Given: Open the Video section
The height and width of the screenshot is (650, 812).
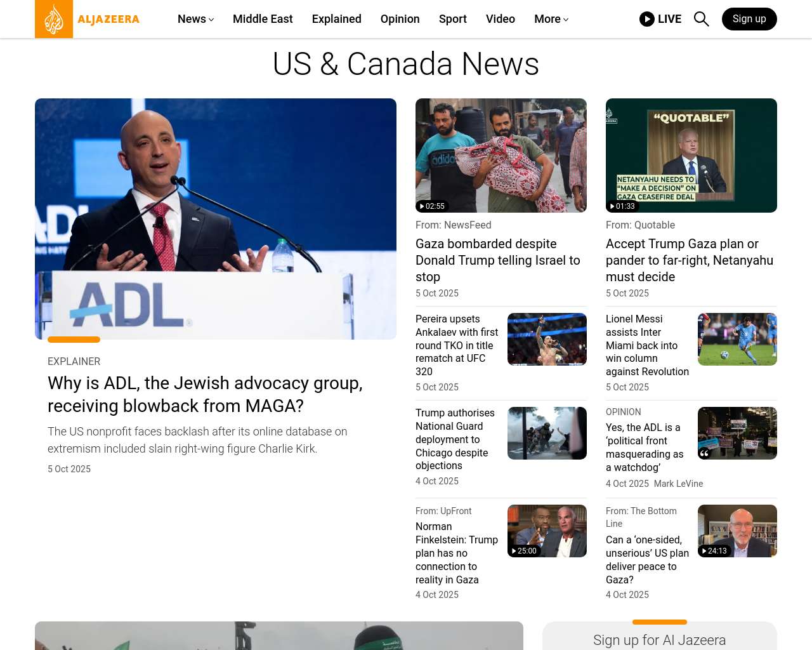Looking at the screenshot, I should tap(501, 19).
